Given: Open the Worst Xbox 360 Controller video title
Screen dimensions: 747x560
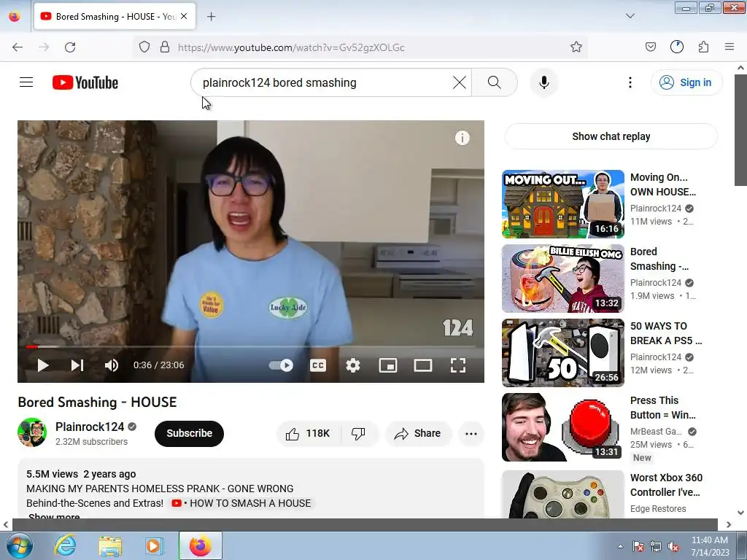Looking at the screenshot, I should (x=666, y=485).
